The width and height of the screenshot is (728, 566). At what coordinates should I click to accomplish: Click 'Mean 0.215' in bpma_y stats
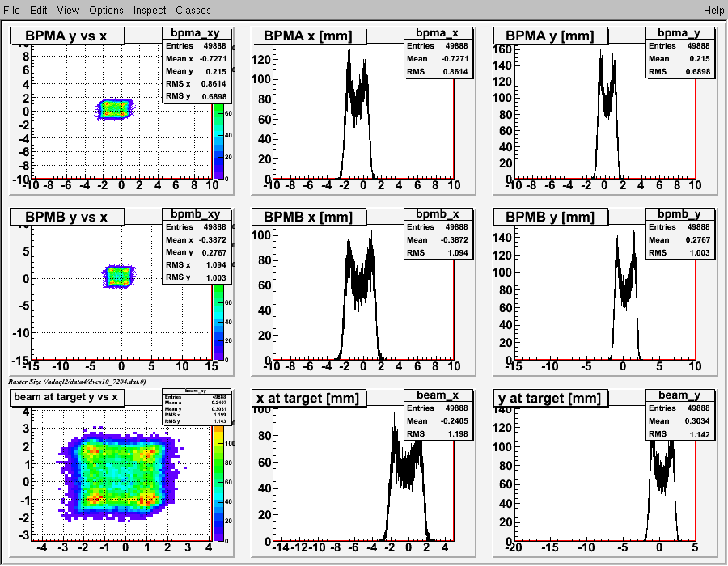tap(679, 58)
